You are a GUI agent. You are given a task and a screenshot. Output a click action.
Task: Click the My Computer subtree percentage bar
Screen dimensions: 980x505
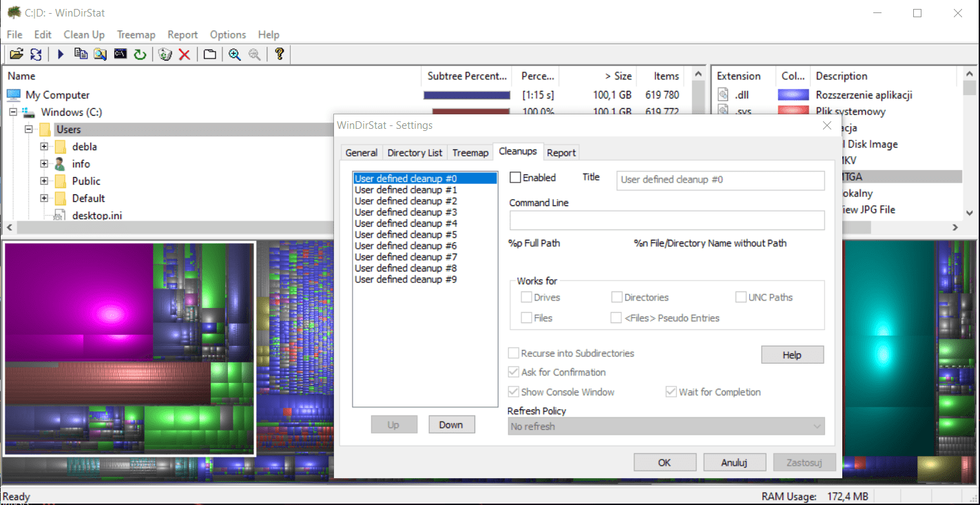[x=467, y=95]
